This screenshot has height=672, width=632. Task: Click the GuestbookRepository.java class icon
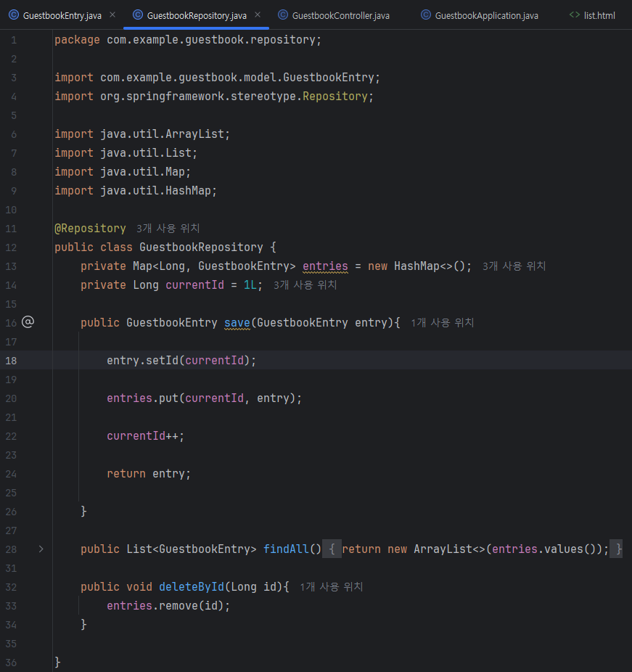(138, 15)
